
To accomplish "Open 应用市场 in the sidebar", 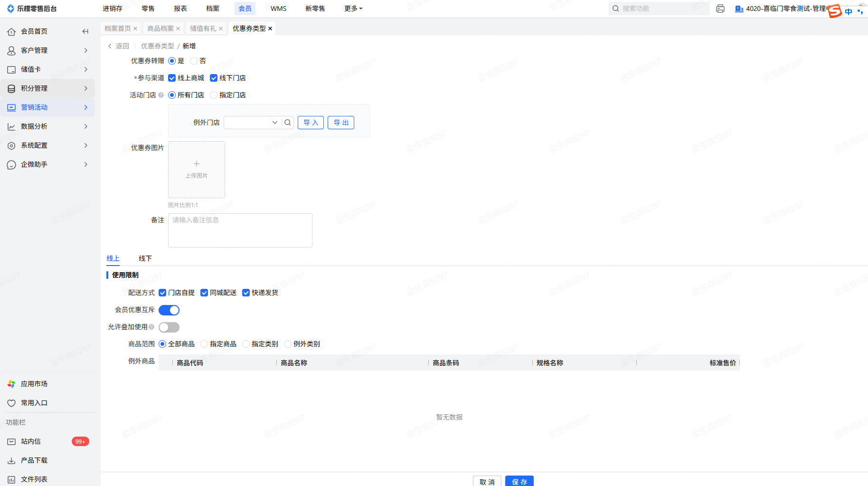I will (x=34, y=384).
